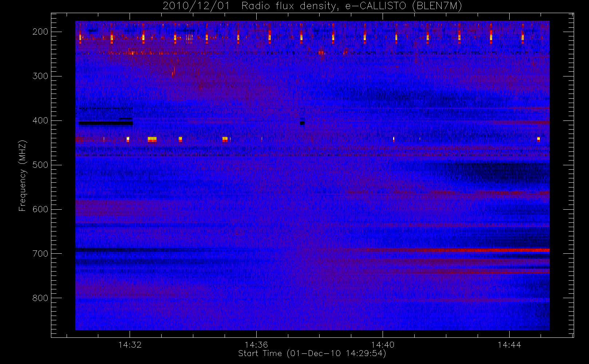The image size is (589, 364).
Task: Click the 14:44 time tick label
Action: tap(509, 345)
